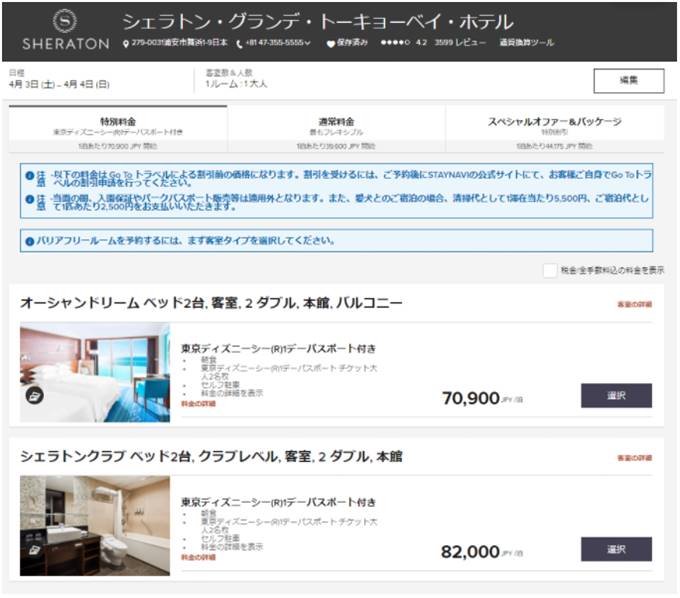
Task: Click the hotel address text in header
Action: [179, 42]
